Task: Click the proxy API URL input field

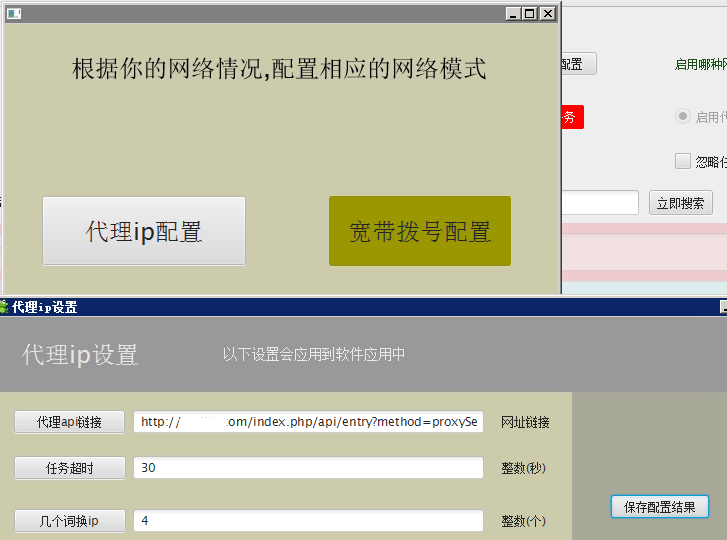Action: click(x=308, y=421)
